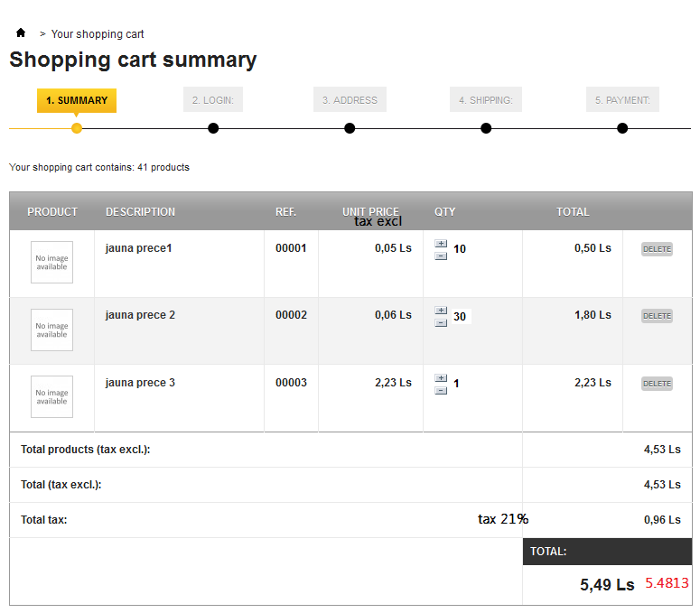Decrease quantity of jauna prece 2
The image size is (700, 613).
click(441, 322)
